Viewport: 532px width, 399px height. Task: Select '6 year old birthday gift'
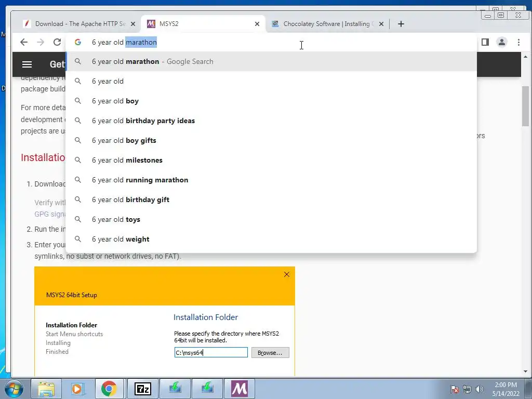click(x=271, y=199)
